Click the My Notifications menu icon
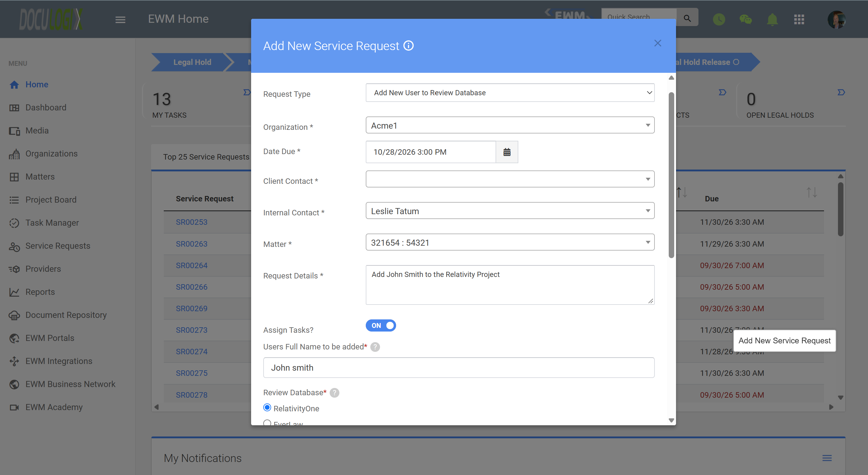868x475 pixels. click(x=827, y=458)
